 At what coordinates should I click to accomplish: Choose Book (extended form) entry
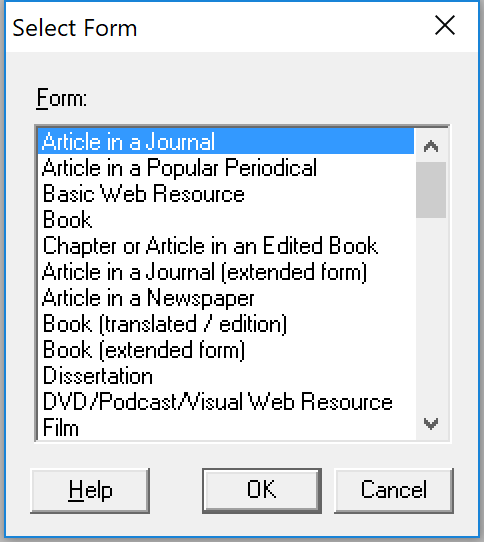[x=225, y=350]
